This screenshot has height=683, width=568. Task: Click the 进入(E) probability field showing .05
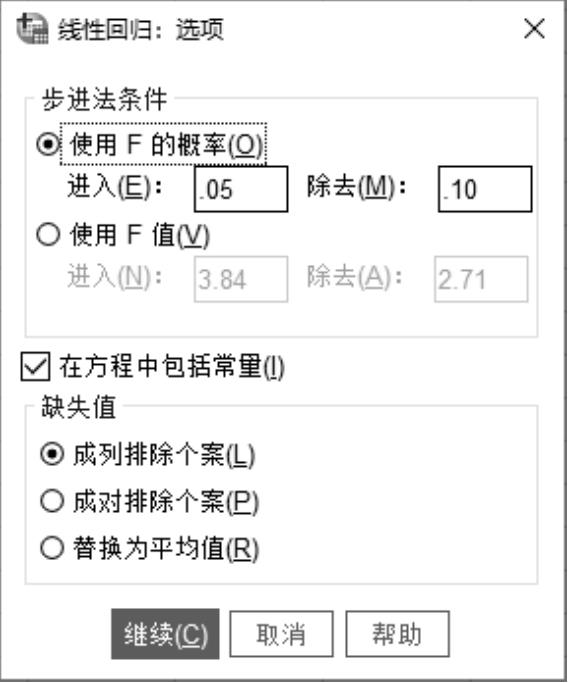241,189
